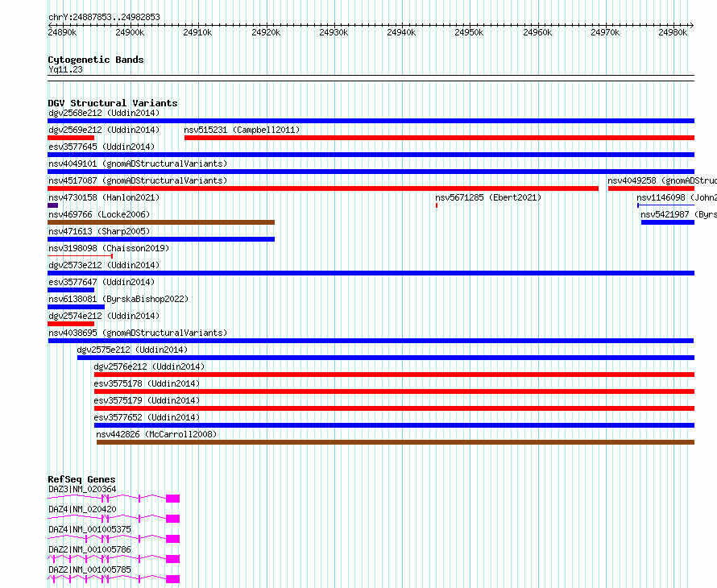Click the 24970k ruler tick label
This screenshot has width=717, height=588.
coord(605,32)
